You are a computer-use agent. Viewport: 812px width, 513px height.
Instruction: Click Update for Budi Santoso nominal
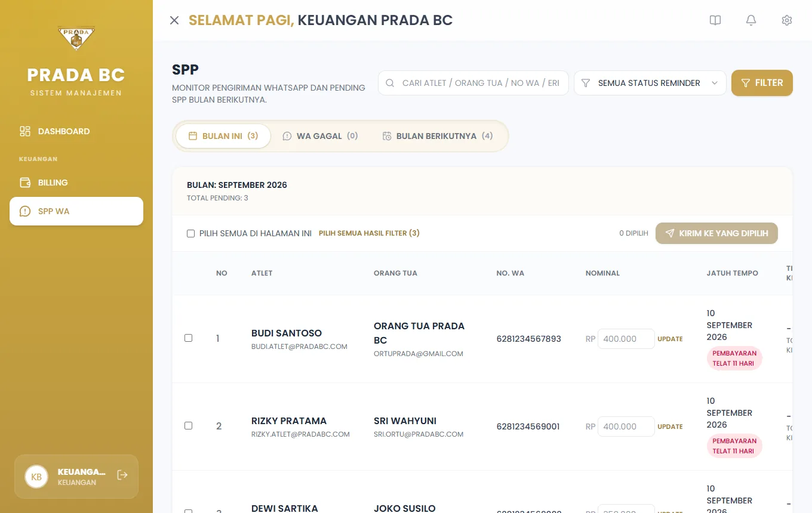(x=670, y=339)
